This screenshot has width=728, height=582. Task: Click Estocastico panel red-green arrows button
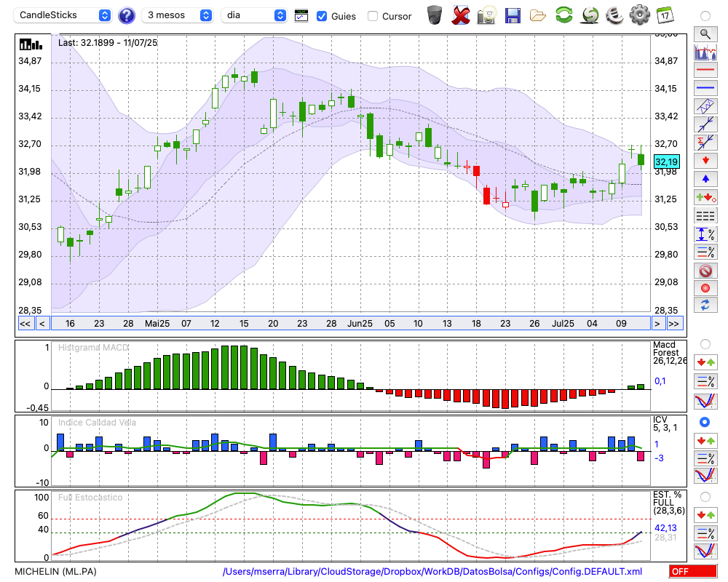point(705,515)
